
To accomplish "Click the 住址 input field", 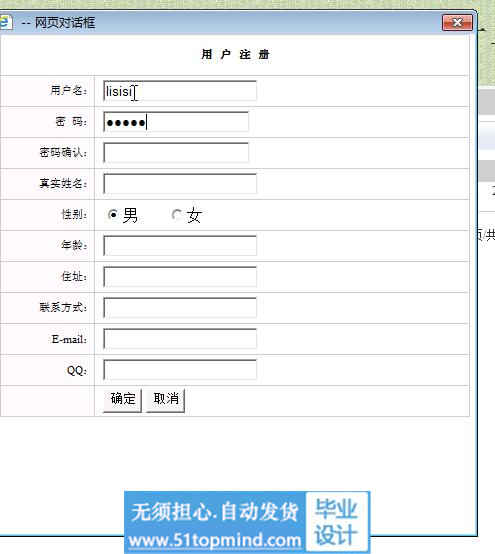I will click(180, 277).
